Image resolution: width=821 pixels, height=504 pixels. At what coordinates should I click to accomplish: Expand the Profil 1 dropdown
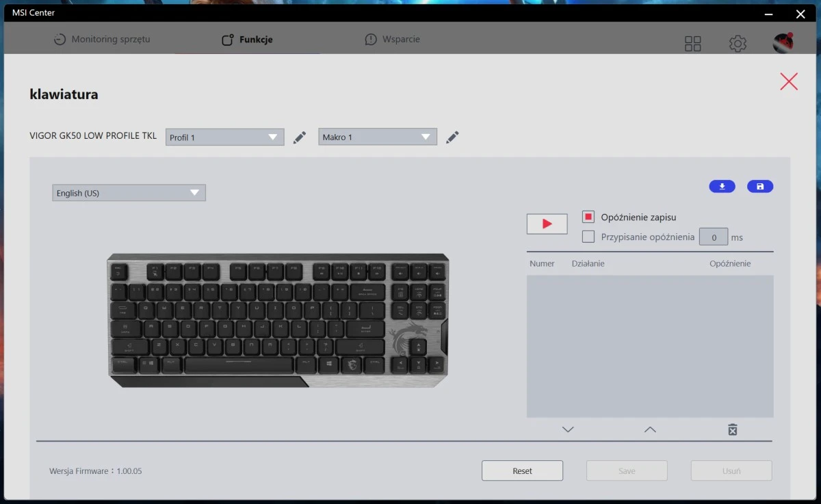point(224,137)
